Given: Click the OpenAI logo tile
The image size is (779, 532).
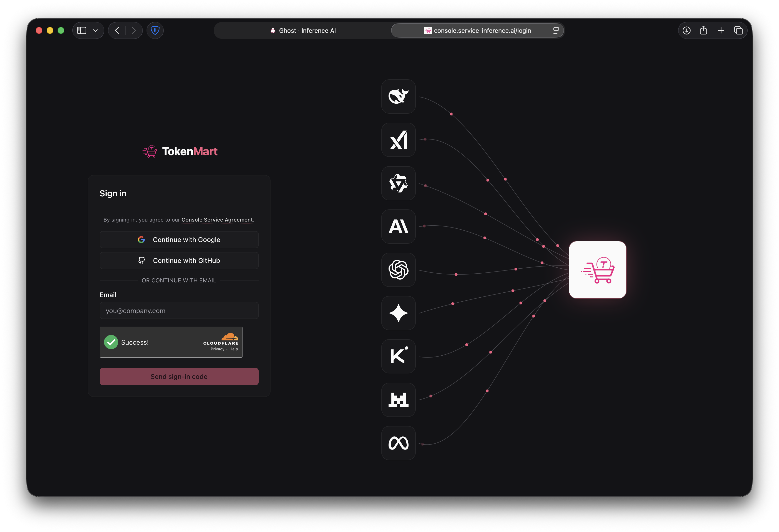Looking at the screenshot, I should (x=398, y=270).
